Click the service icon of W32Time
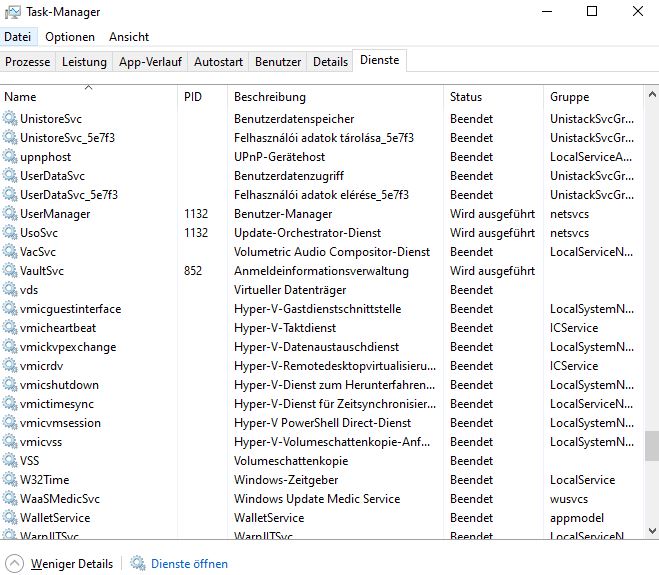This screenshot has height=575, width=659. (10, 479)
